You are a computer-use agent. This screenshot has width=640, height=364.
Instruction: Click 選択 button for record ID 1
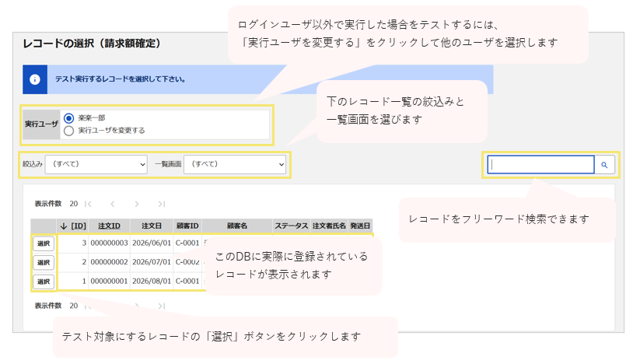click(44, 282)
